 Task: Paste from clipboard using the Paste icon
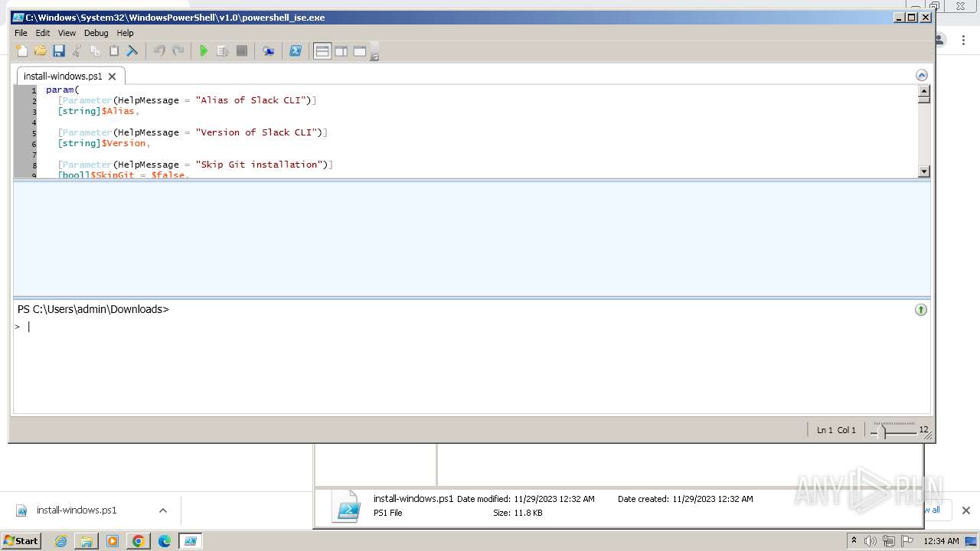[x=113, y=51]
